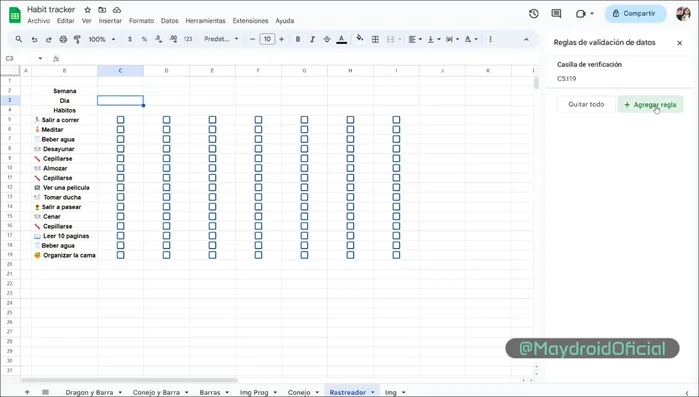Click the Compartir share button
The image size is (699, 397).
(635, 14)
